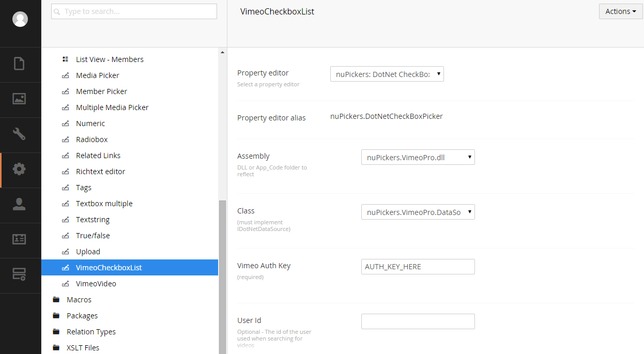Click the tree panel scrollbar thumb
Screen dimensions: 644x354
(x=223, y=277)
